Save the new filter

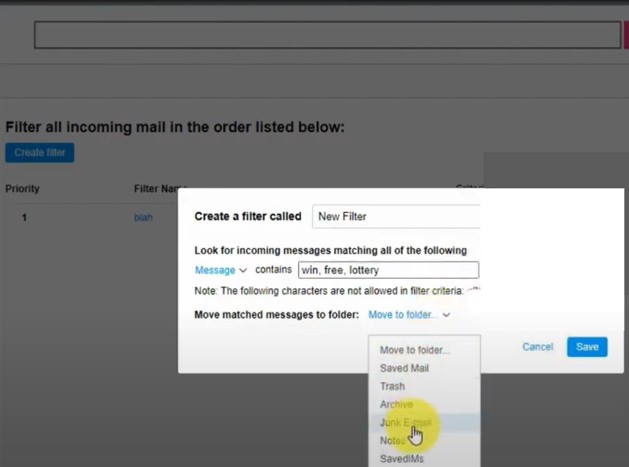[587, 347]
